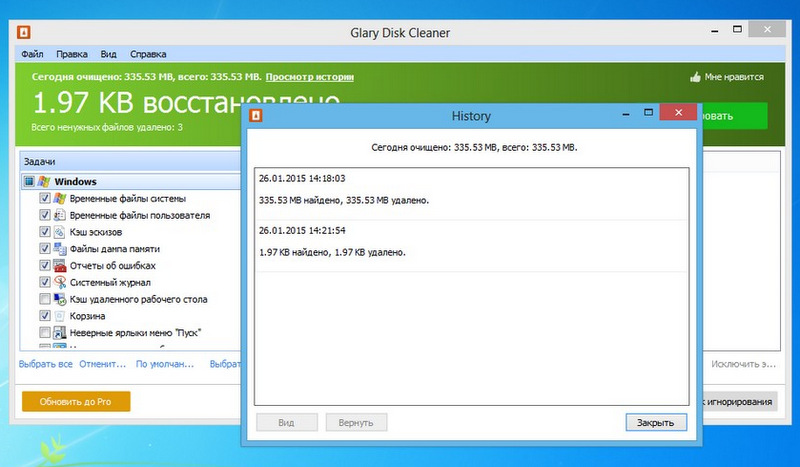This screenshot has width=800, height=467.
Task: Uncheck the Корзина checkbox
Action: click(x=45, y=316)
